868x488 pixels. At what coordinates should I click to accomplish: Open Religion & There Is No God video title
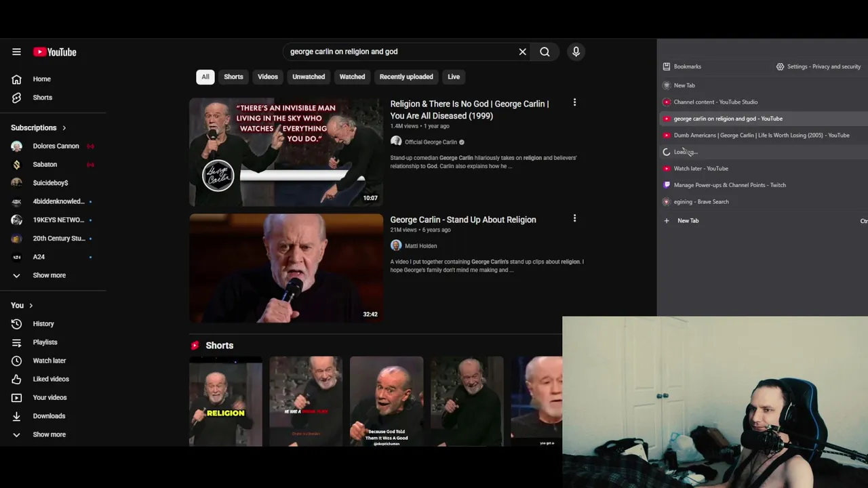tap(469, 110)
